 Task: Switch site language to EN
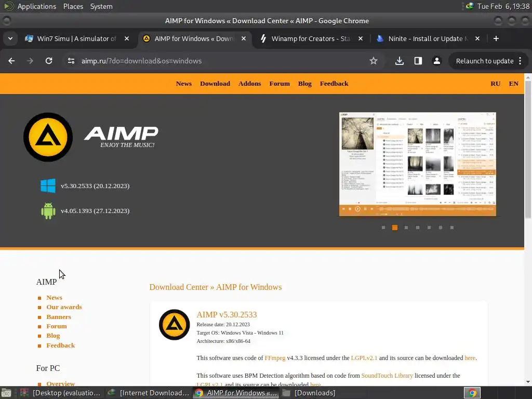click(x=514, y=84)
